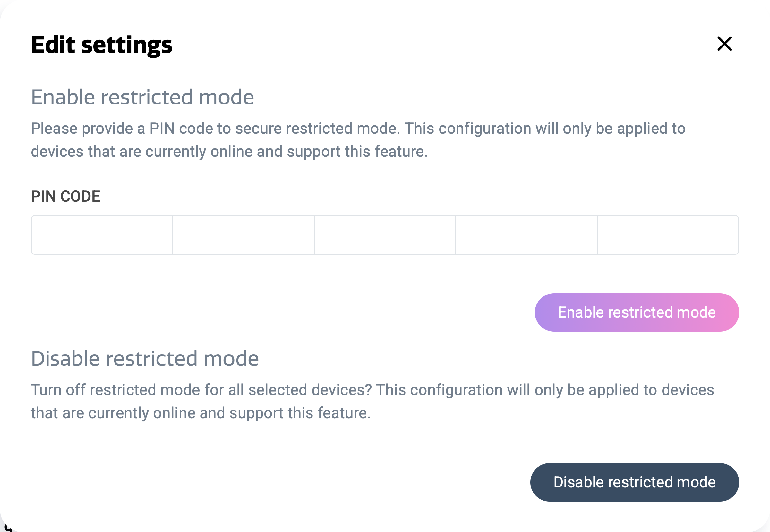Click the 'Disable restricted mode' section heading

(145, 359)
